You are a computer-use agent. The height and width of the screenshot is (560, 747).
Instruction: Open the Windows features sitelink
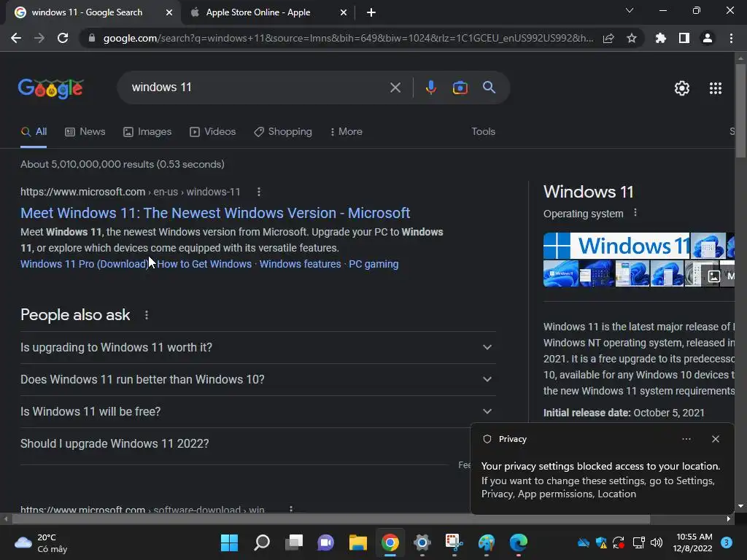pyautogui.click(x=300, y=264)
